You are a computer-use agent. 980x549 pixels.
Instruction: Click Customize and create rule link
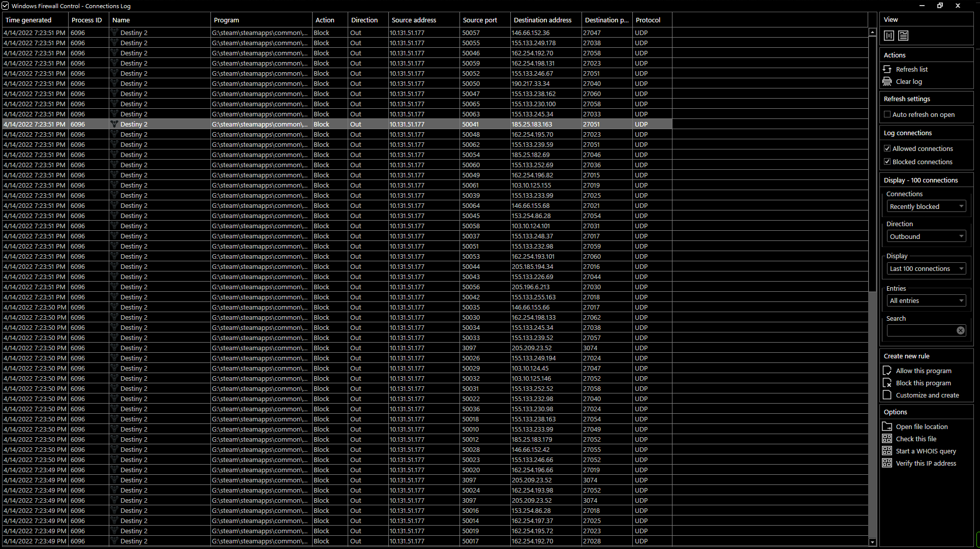pyautogui.click(x=927, y=395)
